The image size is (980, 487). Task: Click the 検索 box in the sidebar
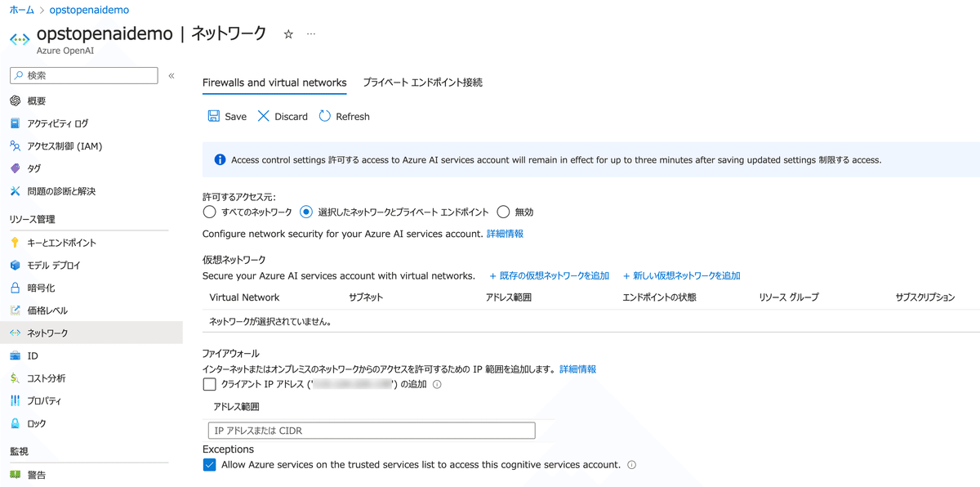pos(83,75)
